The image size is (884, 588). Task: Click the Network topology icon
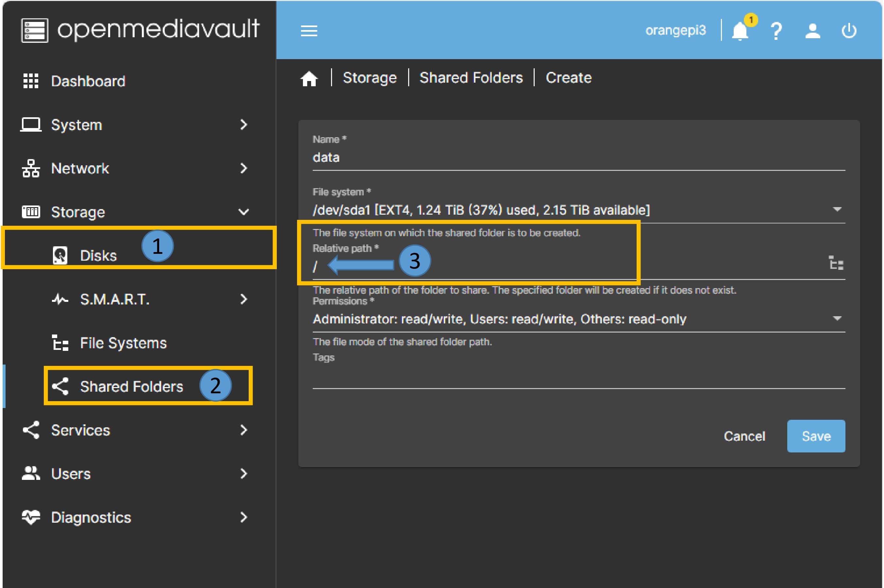pos(31,168)
